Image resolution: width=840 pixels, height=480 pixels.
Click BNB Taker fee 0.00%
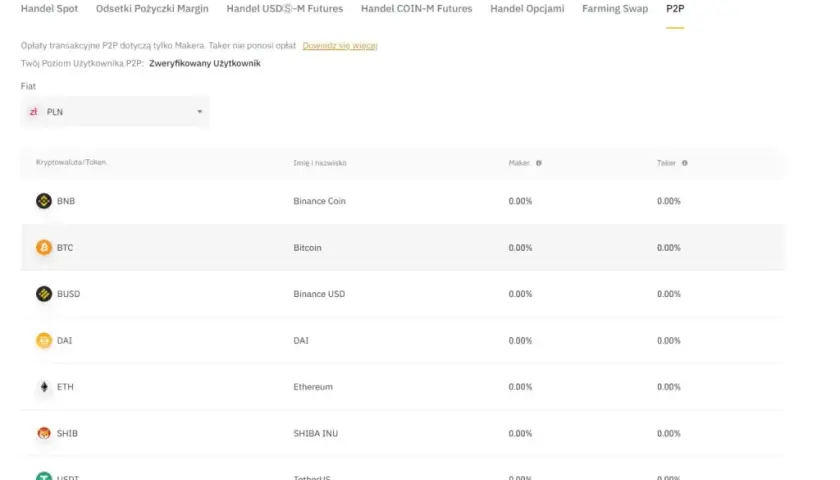point(669,201)
